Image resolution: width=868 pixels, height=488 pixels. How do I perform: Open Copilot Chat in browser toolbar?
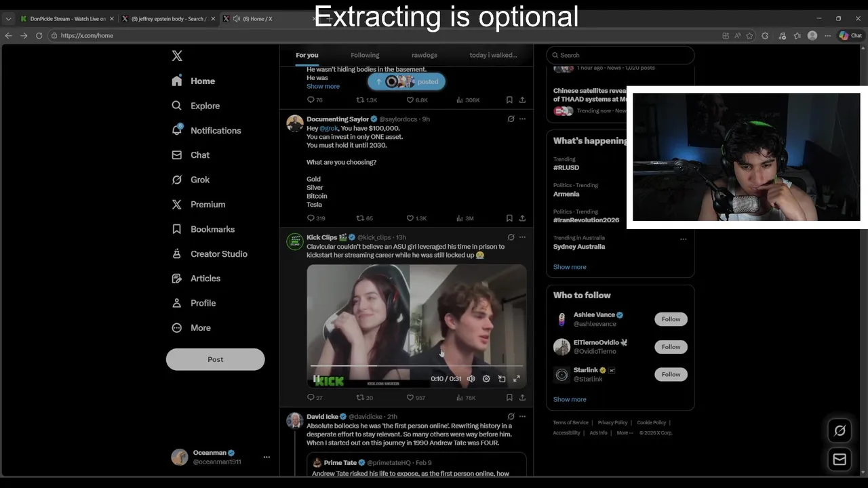850,35
